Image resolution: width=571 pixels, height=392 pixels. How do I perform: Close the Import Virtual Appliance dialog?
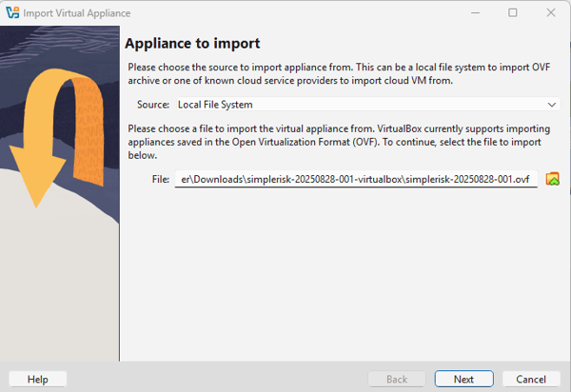(552, 13)
